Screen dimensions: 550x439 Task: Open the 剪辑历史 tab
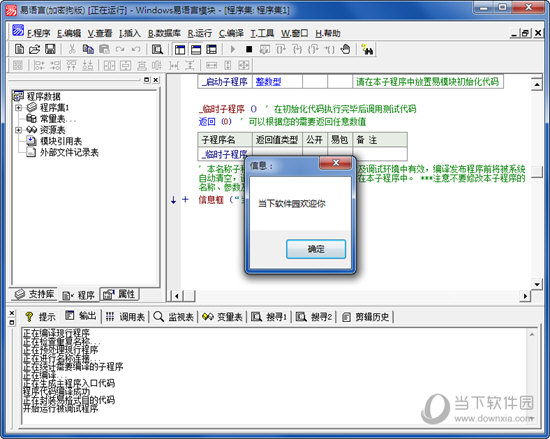coord(365,317)
